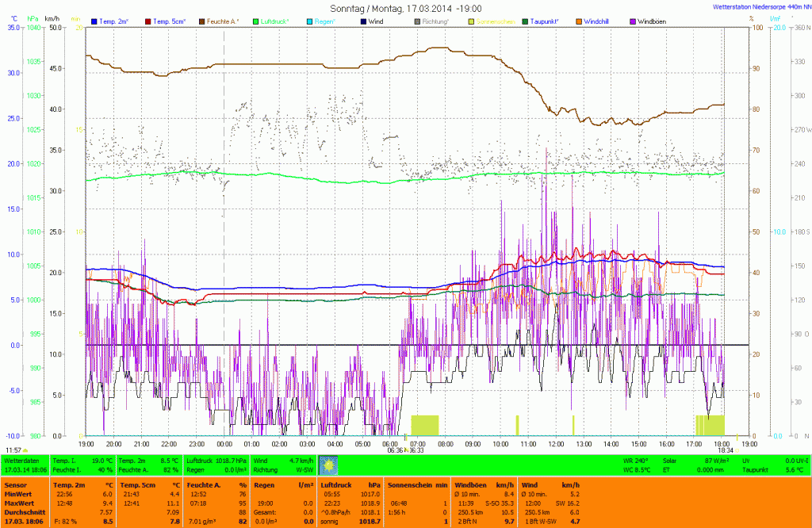Toggle the green Luftdruck legend entry
Viewport: 812px width, 528px height.
coord(256,21)
